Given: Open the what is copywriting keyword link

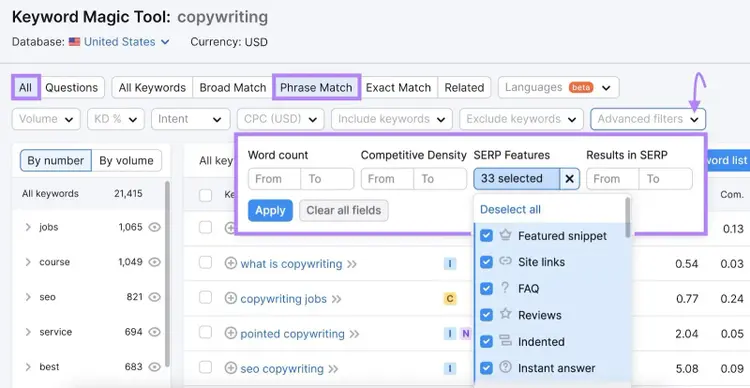Looking at the screenshot, I should [x=291, y=264].
